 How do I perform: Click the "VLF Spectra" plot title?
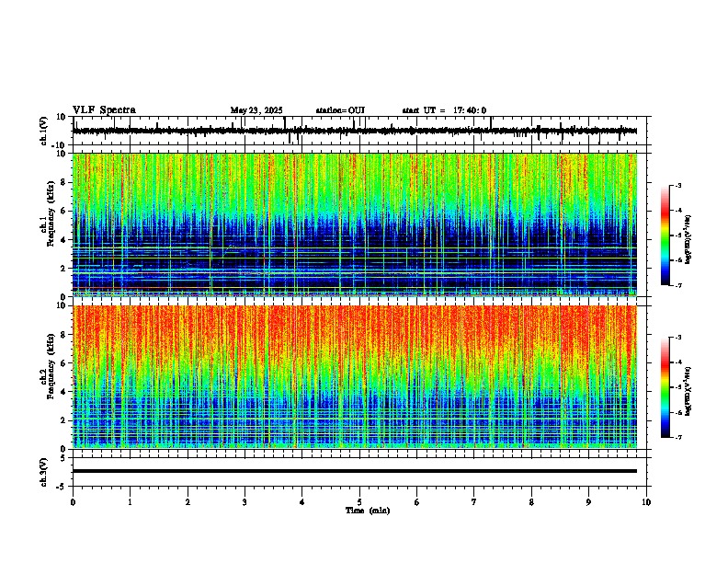tap(104, 110)
